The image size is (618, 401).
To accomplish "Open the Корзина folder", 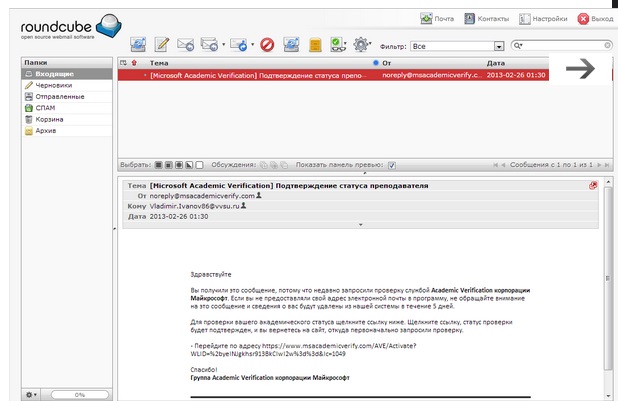I will click(x=67, y=119).
